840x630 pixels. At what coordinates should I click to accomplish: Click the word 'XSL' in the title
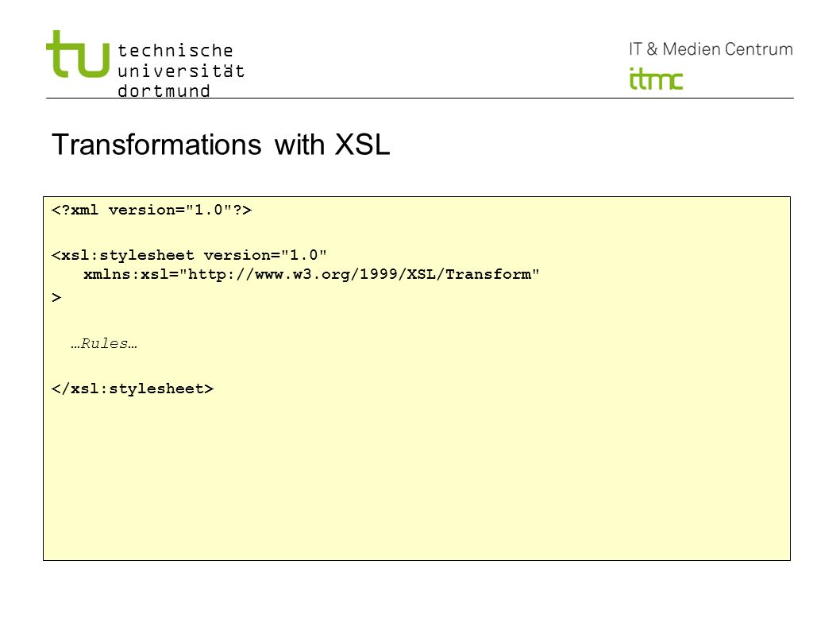(363, 145)
